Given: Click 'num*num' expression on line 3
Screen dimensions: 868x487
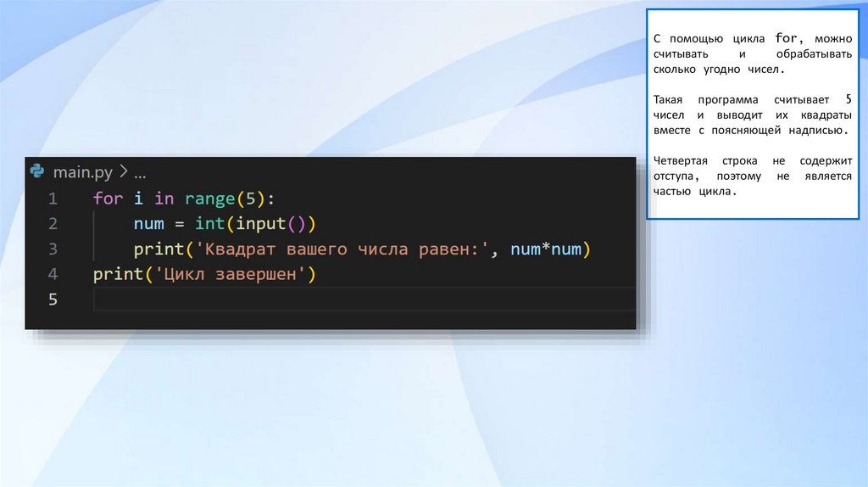Looking at the screenshot, I should [x=546, y=249].
